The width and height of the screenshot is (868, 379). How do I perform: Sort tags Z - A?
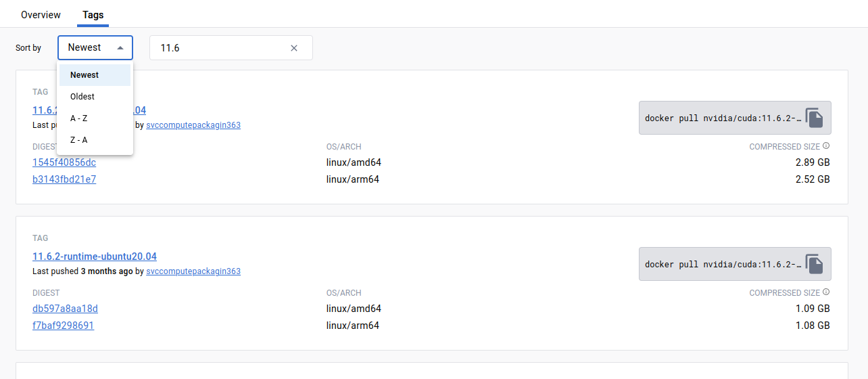pyautogui.click(x=79, y=140)
